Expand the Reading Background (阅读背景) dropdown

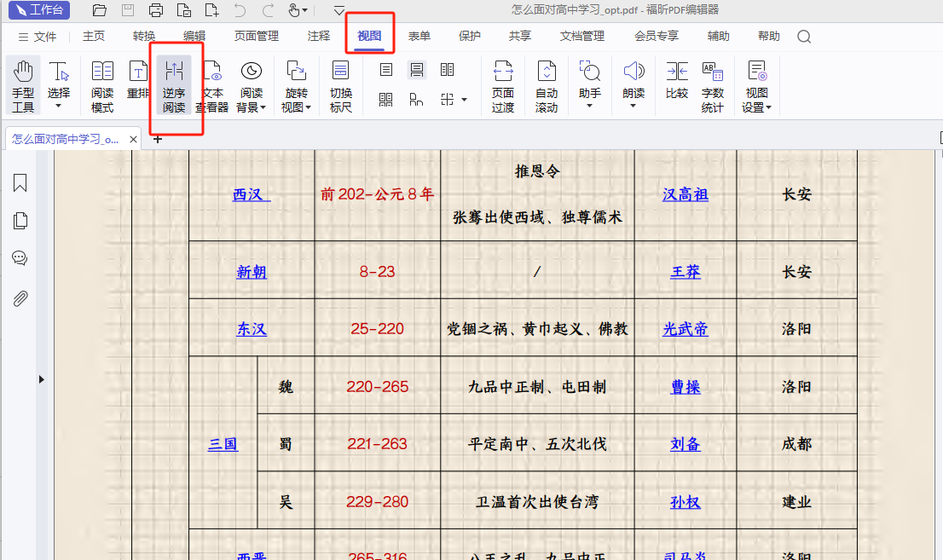251,85
